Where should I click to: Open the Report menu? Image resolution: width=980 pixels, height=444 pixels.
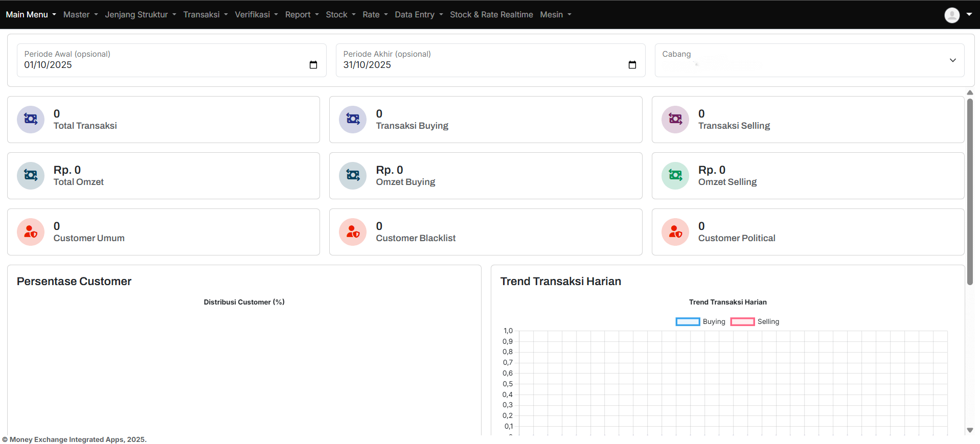[302, 15]
